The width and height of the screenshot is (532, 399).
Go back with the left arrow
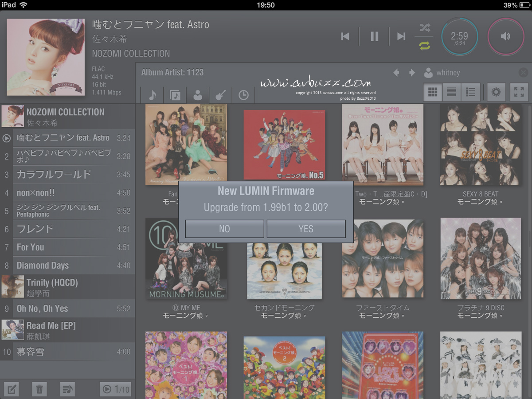tap(396, 73)
